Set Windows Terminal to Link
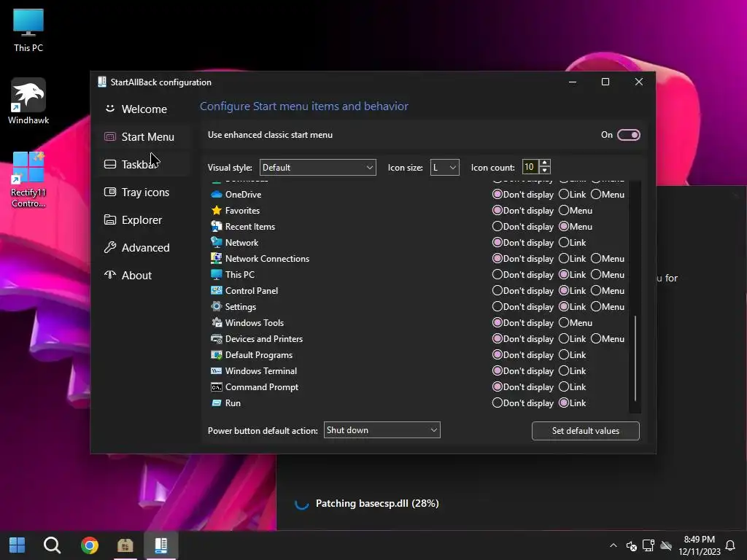 click(x=573, y=370)
